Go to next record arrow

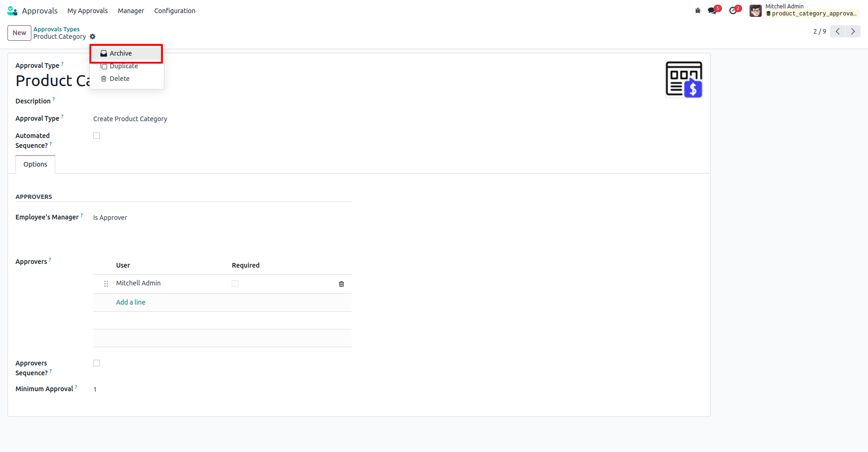pyautogui.click(x=853, y=31)
